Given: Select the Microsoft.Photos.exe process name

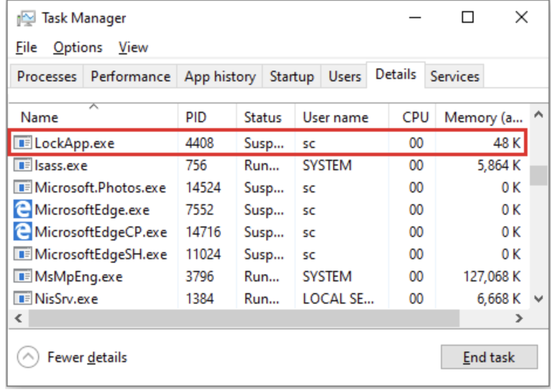Looking at the screenshot, I should point(100,188).
